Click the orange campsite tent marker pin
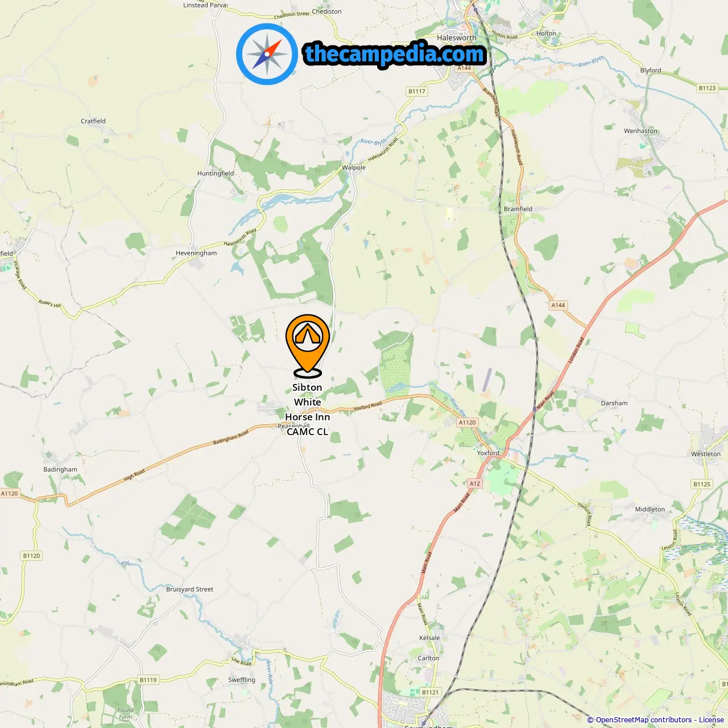The image size is (728, 728). click(308, 346)
